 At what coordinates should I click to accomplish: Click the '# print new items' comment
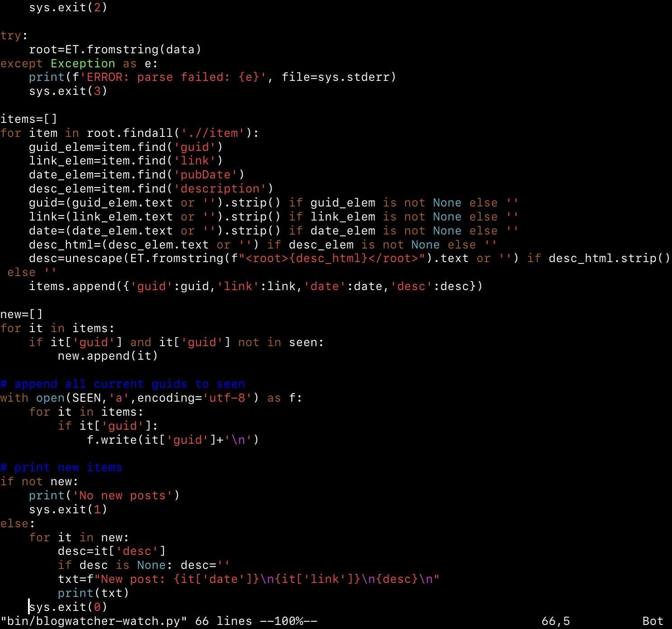coord(61,468)
